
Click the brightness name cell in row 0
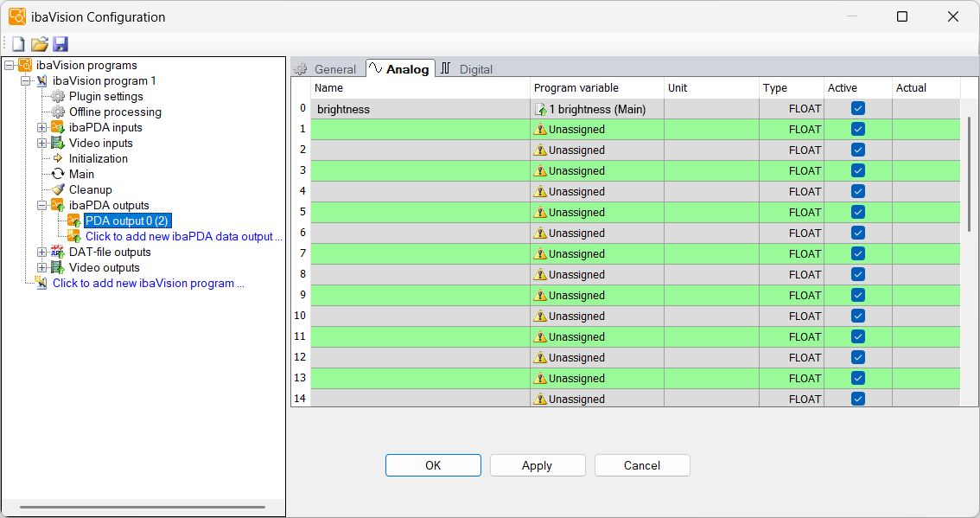pos(420,109)
